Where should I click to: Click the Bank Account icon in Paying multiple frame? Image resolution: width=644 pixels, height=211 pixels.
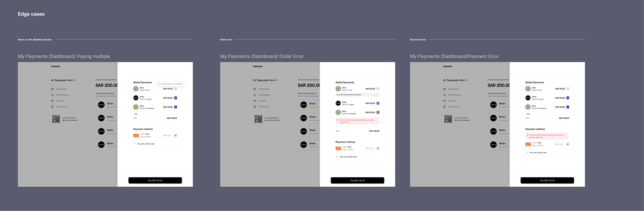click(52, 107)
